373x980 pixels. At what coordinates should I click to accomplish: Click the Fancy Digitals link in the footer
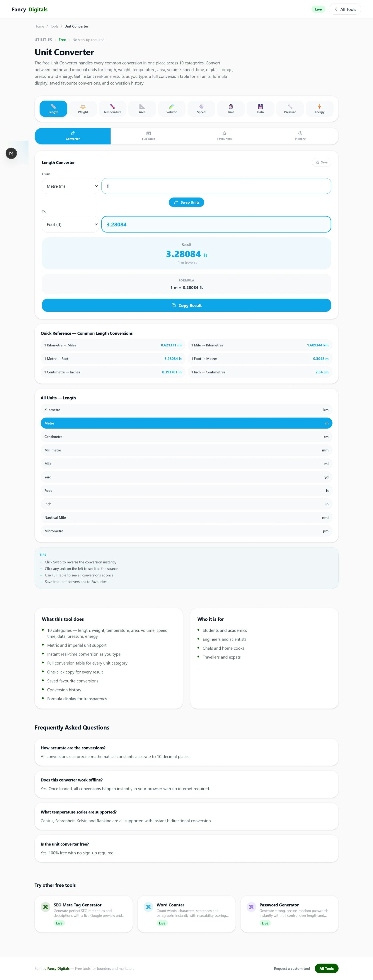tap(59, 969)
